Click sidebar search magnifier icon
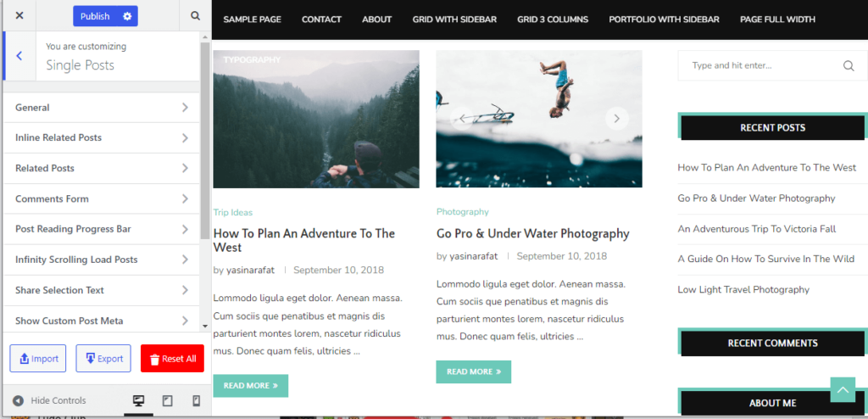 click(848, 66)
